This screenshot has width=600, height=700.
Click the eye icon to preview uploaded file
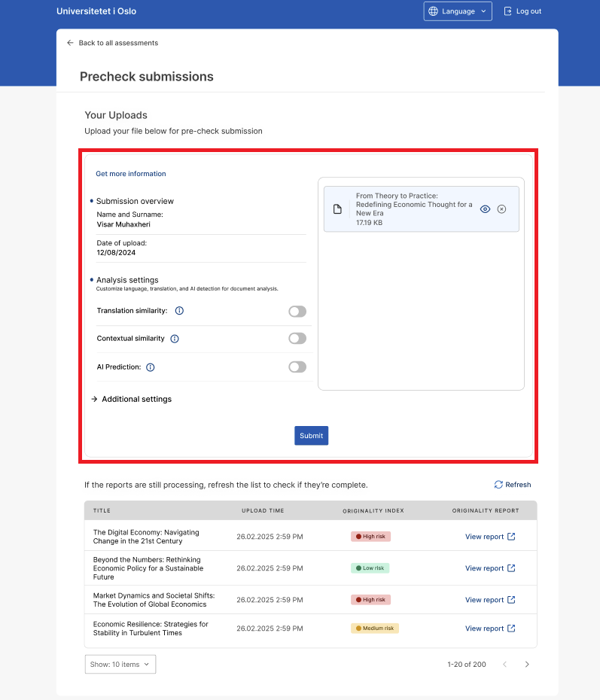pos(485,209)
